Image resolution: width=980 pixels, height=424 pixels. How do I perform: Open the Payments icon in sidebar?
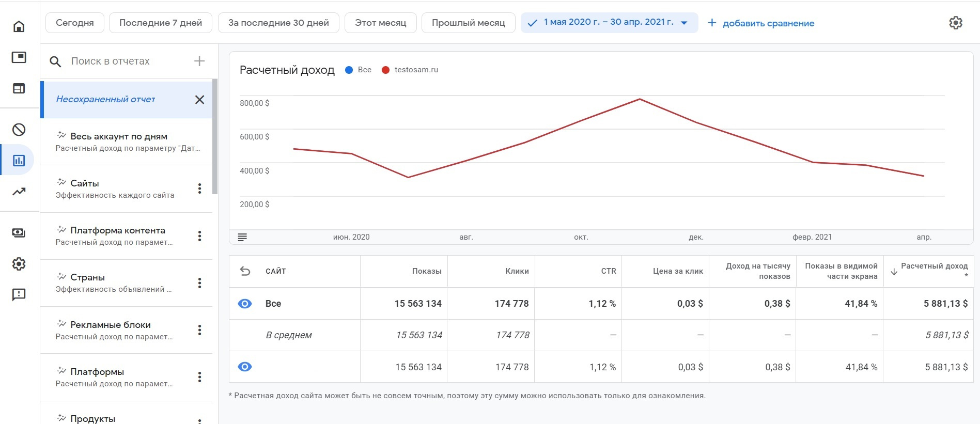pos(19,233)
